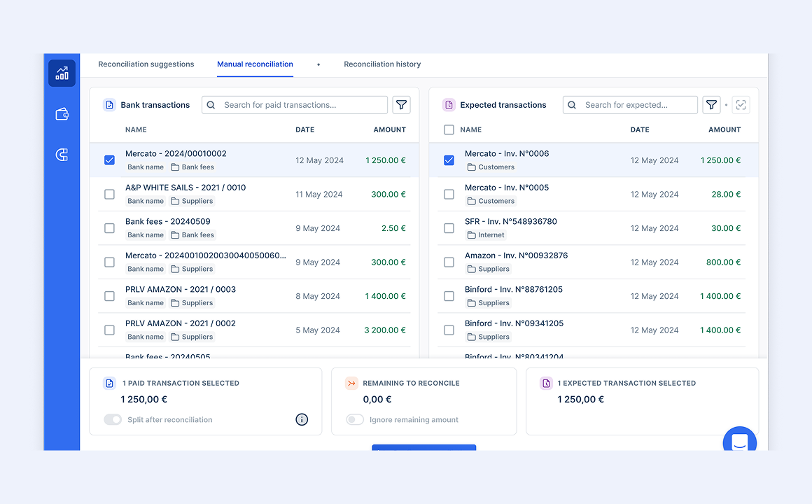812x504 pixels.
Task: Click the Search for paid transactions field
Action: click(302, 105)
